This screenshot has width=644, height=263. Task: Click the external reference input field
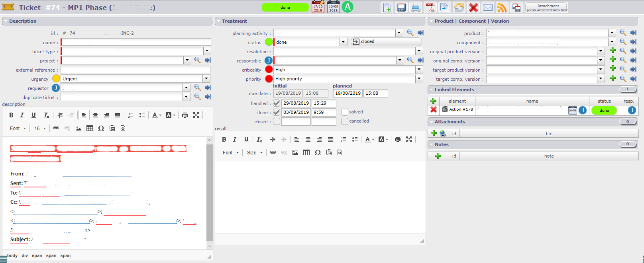[x=135, y=70]
